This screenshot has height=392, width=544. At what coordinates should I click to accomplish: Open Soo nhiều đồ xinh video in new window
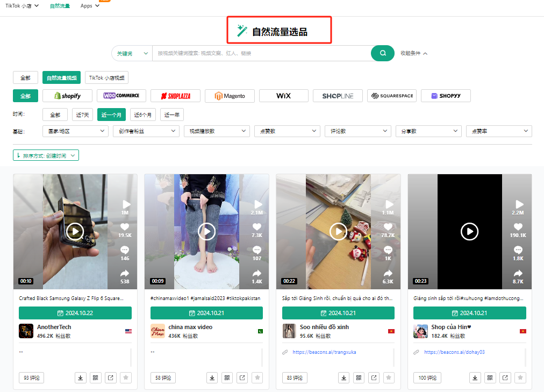(374, 377)
